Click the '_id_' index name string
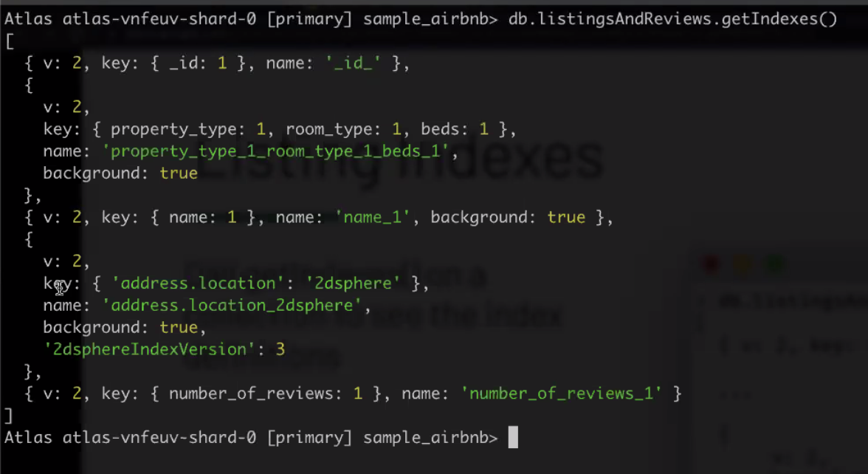 point(353,63)
